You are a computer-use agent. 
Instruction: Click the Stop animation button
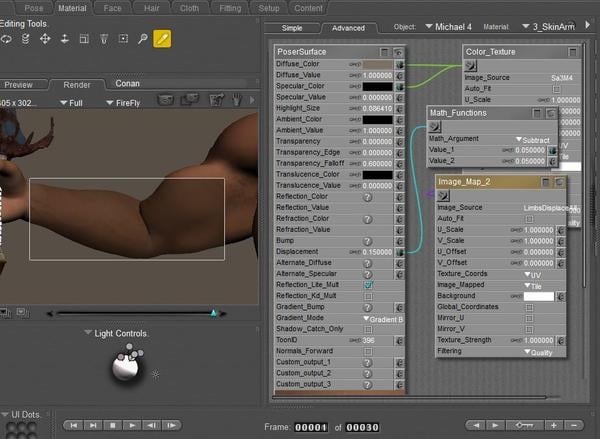click(112, 425)
